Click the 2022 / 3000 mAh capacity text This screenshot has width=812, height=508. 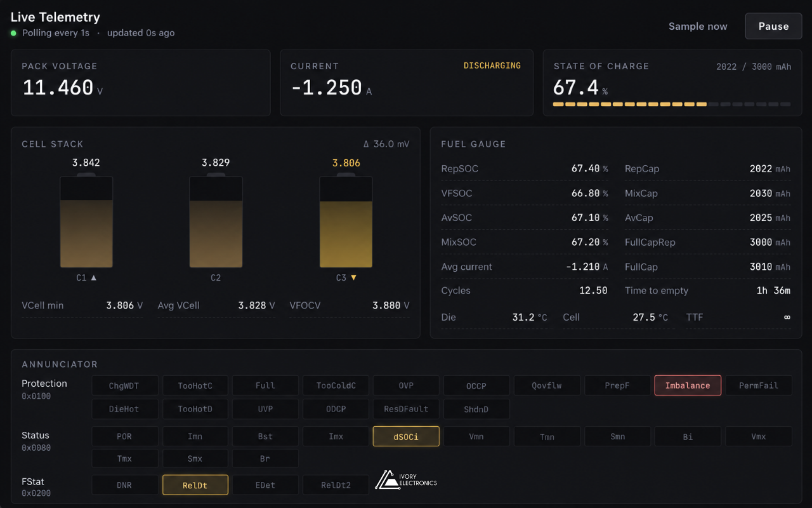pos(754,67)
